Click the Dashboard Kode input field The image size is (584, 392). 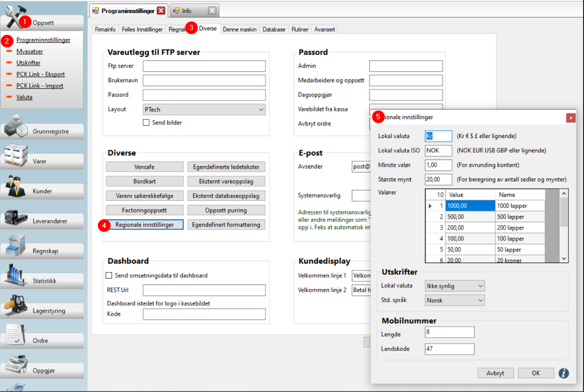click(x=204, y=314)
